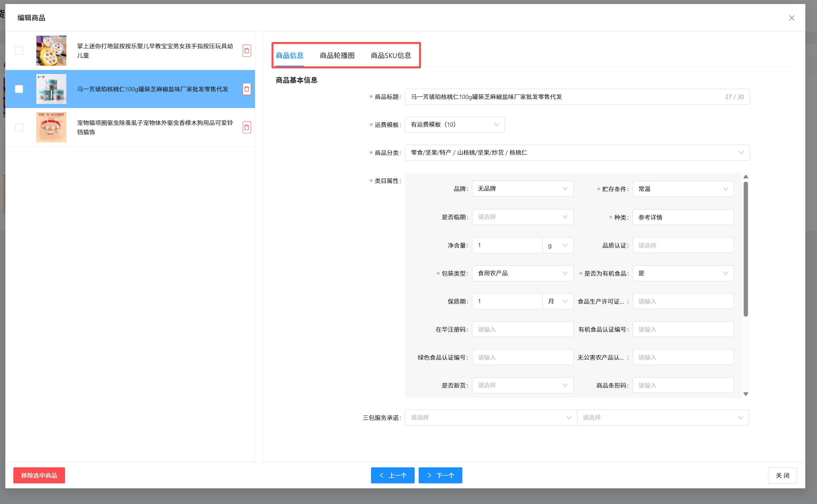Screen dimensions: 817x504
Task: Click the walnut cans product thumbnail
Action: point(51,89)
